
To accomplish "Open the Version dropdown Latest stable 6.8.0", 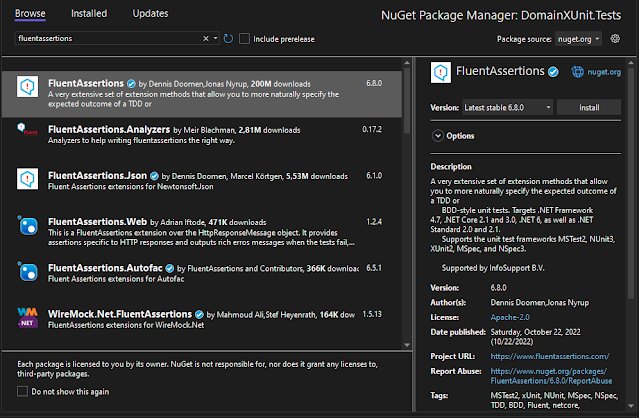I will (x=507, y=108).
